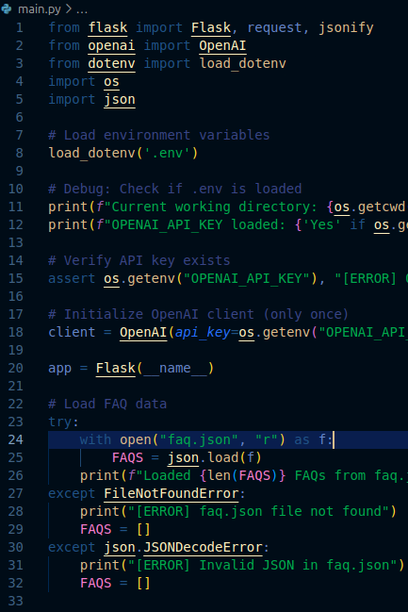
Task: Click the underlined flask module name
Action: 107,28
